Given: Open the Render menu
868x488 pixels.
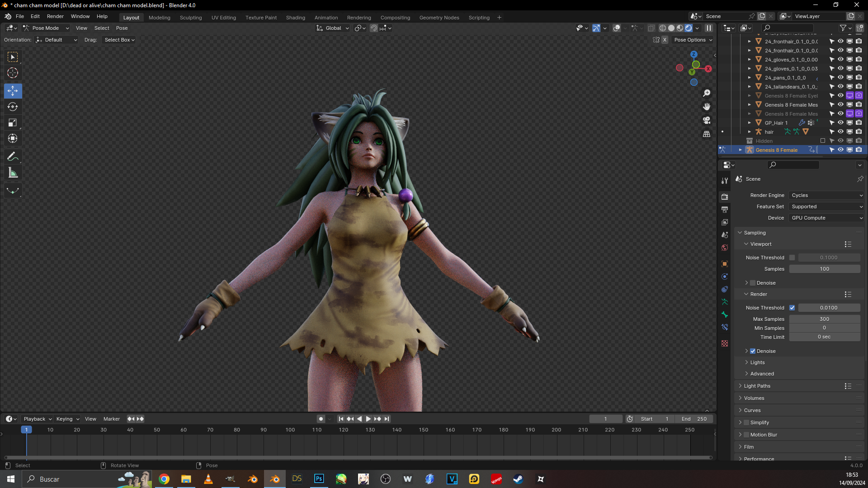Looking at the screenshot, I should 55,16.
